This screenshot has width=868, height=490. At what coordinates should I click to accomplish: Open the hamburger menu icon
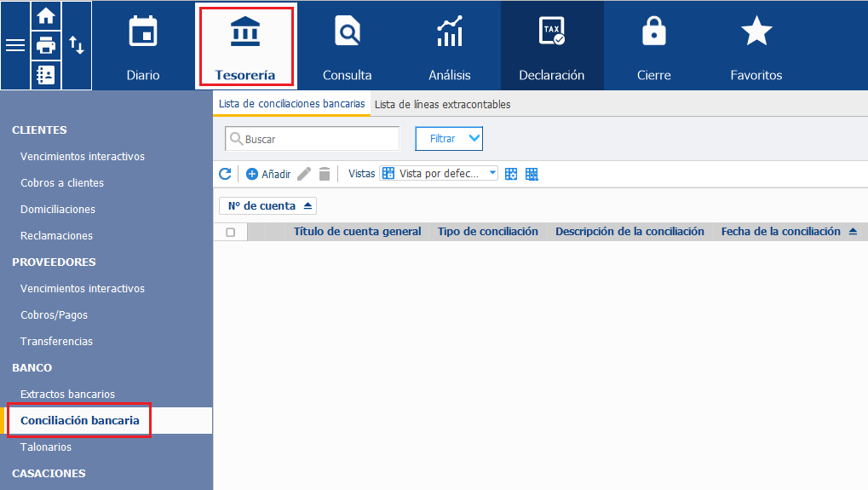(x=15, y=45)
